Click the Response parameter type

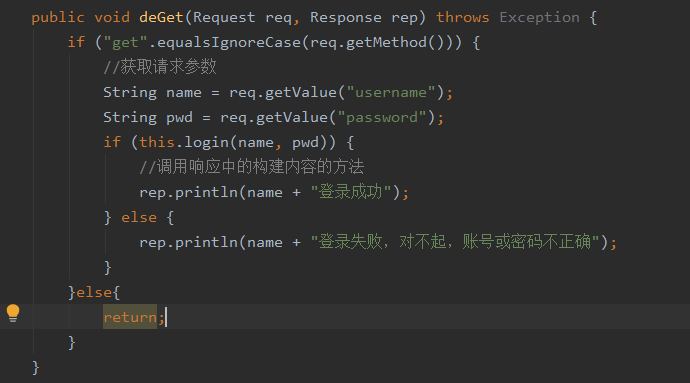pyautogui.click(x=346, y=17)
